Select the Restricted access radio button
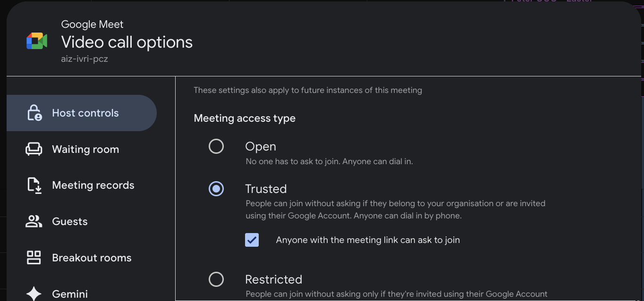This screenshot has height=301, width=644. (x=216, y=279)
